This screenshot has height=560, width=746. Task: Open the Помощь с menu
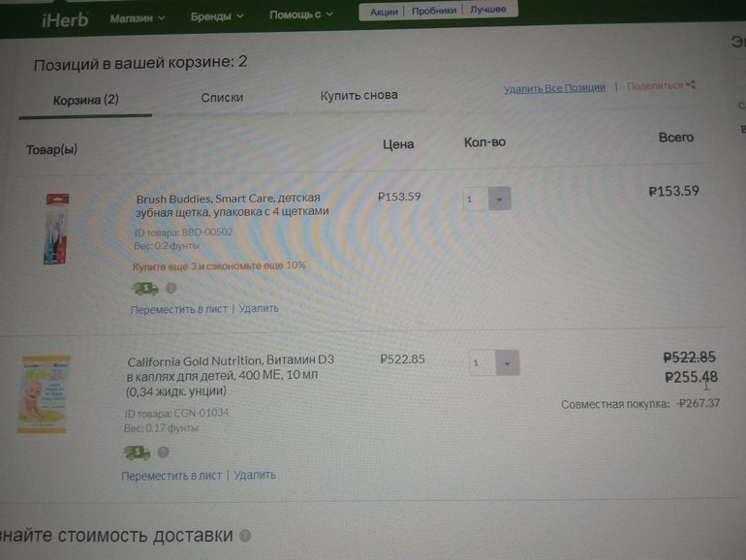[301, 15]
